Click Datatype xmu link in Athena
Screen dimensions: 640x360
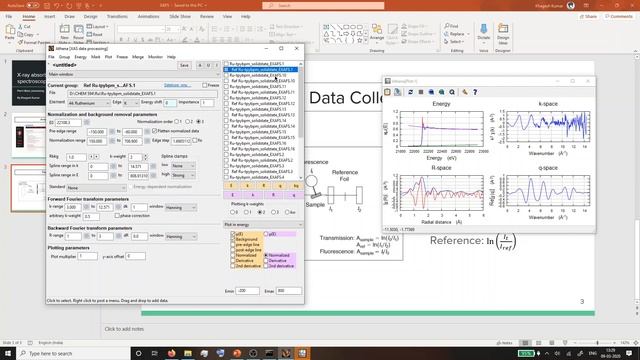(x=177, y=85)
